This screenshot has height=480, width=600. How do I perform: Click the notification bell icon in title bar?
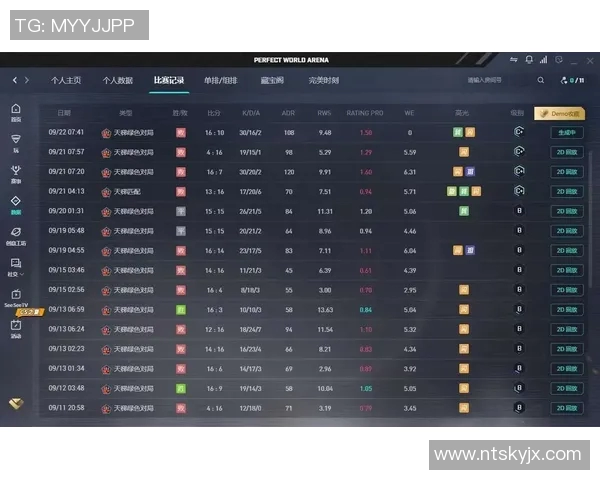(x=529, y=59)
